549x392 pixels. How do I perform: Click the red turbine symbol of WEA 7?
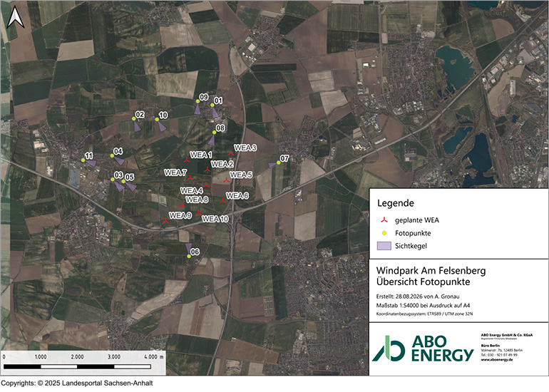click(190, 177)
